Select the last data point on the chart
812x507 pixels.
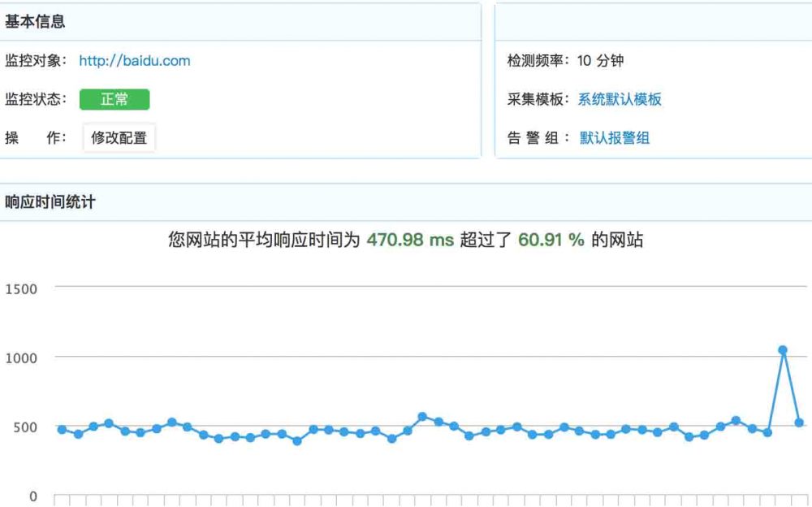pyautogui.click(x=799, y=422)
